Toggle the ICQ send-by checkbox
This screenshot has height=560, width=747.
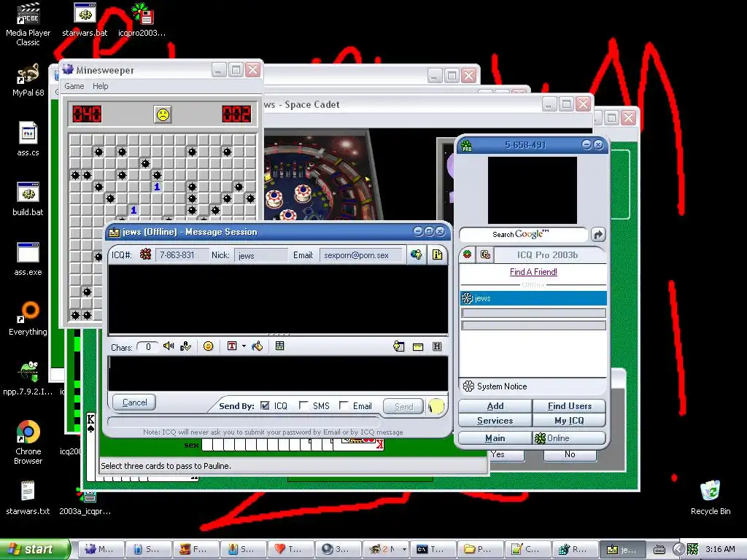point(265,405)
